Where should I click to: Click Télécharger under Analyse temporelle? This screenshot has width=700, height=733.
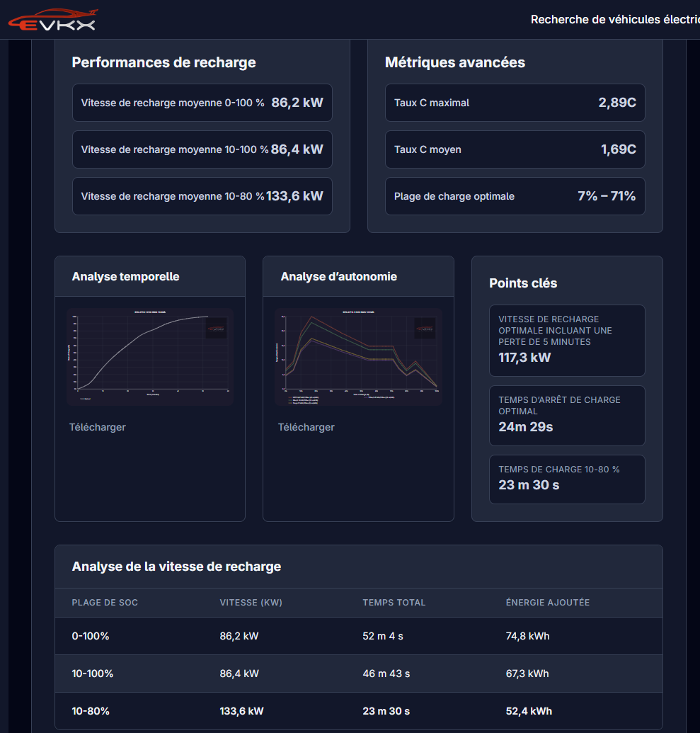click(x=97, y=427)
